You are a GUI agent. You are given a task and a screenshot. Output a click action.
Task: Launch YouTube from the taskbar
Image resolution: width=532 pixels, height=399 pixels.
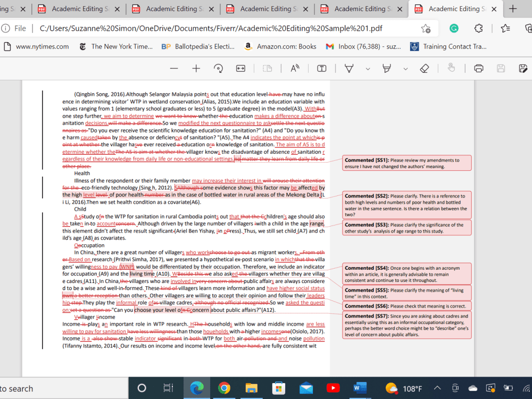333,388
